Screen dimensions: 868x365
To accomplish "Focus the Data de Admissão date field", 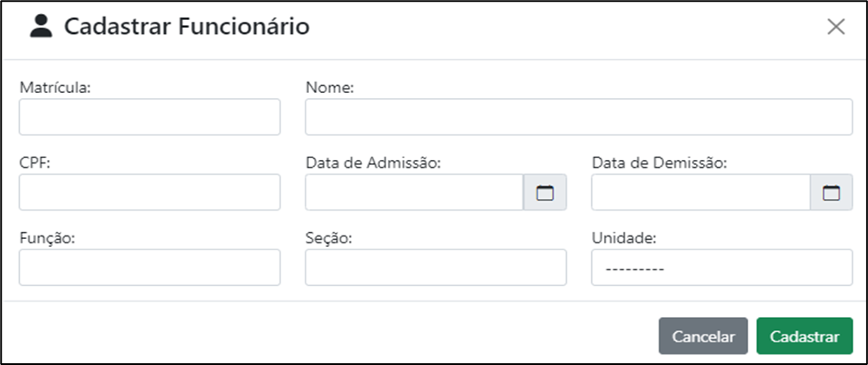I will pyautogui.click(x=414, y=192).
